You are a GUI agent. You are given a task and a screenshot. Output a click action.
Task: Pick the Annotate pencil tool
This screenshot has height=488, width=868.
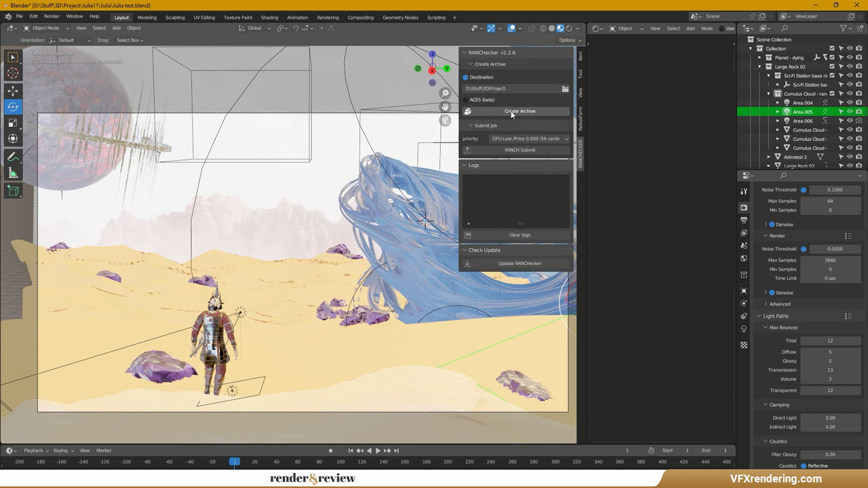coord(13,157)
